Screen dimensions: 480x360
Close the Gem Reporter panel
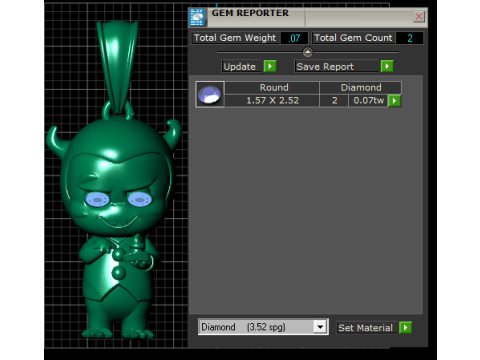click(x=419, y=16)
